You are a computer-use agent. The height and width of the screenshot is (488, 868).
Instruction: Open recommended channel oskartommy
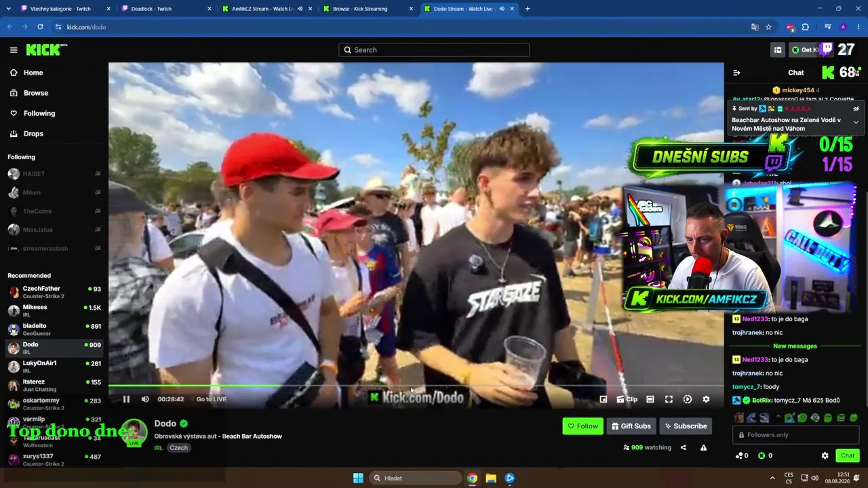[x=54, y=404]
